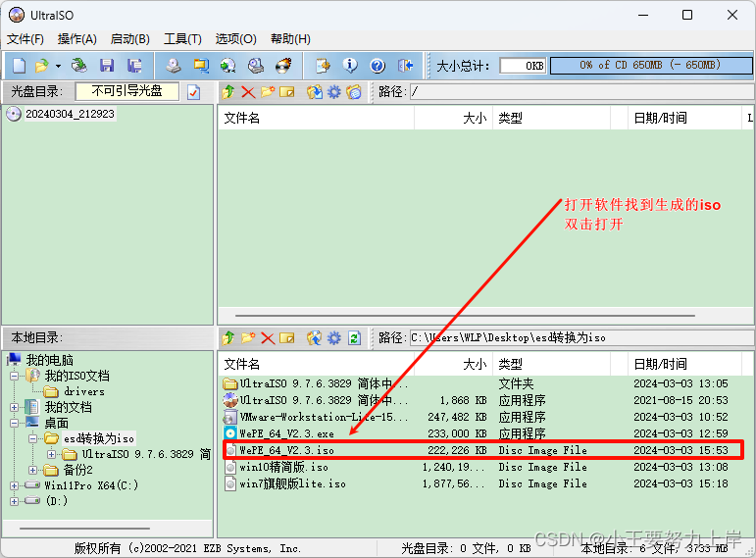Screen dimensions: 756x558
Task: Click the Make CD/DVD image icon
Action: (174, 65)
